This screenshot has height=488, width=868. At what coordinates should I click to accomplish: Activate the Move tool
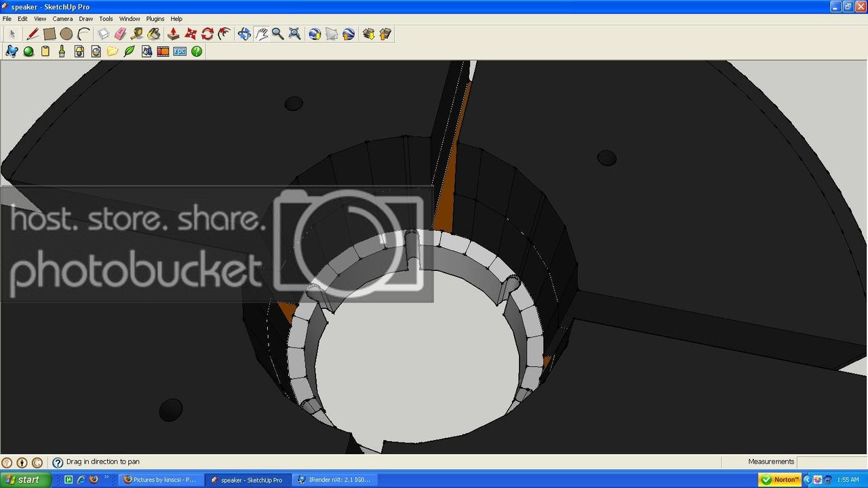pos(191,34)
